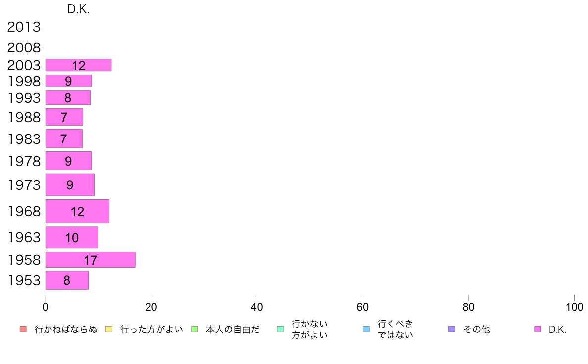The image size is (588, 364).
Task: Select the 1953 bar showing 8
Action: tap(67, 280)
